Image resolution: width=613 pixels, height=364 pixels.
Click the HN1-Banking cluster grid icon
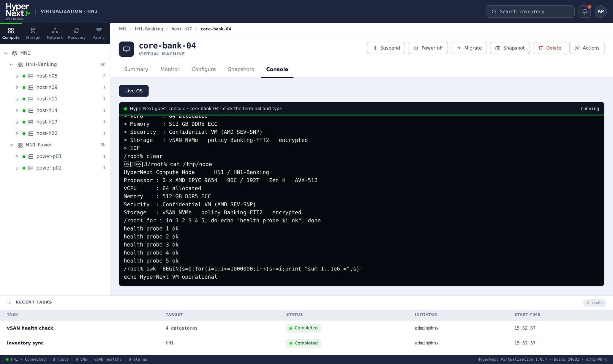click(20, 64)
